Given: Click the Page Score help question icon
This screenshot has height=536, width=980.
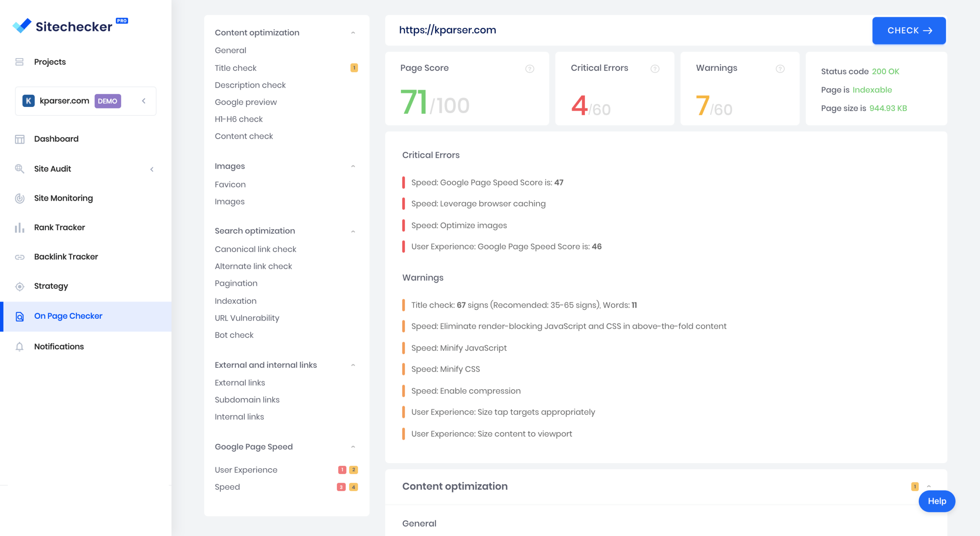Looking at the screenshot, I should [530, 69].
